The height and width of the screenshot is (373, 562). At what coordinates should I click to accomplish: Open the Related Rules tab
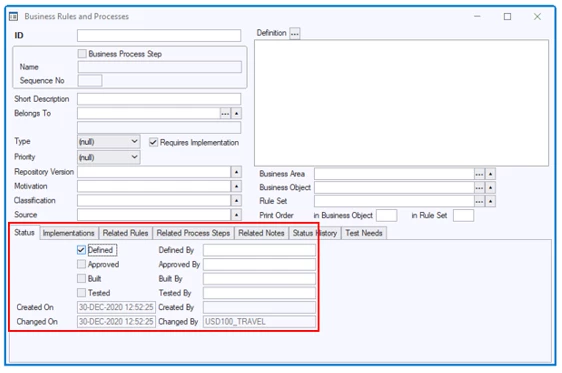(x=125, y=233)
